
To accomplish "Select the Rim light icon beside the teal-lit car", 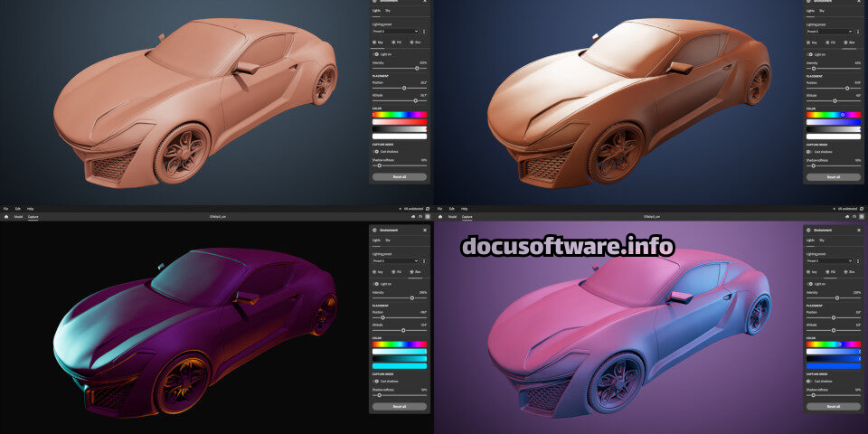I will click(412, 271).
